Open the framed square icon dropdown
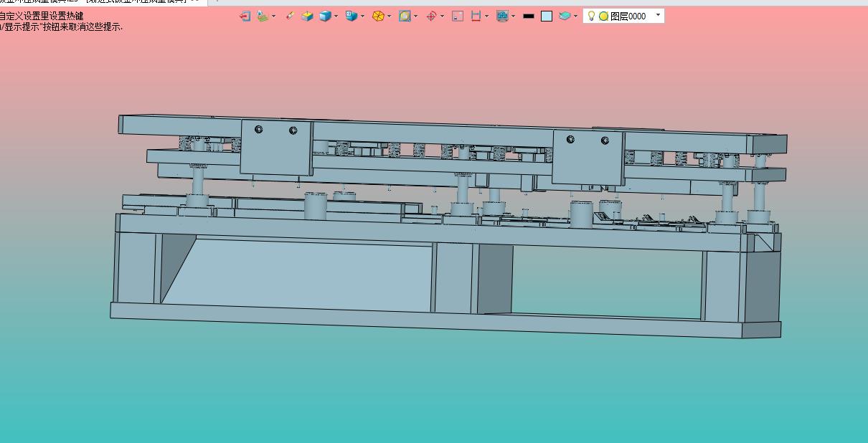The image size is (868, 443). point(416,16)
